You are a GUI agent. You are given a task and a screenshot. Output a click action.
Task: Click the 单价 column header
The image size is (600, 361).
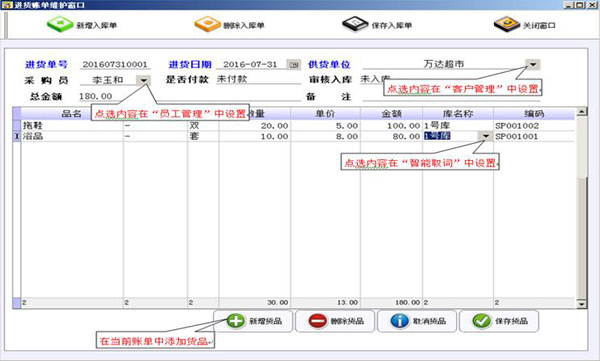click(325, 114)
